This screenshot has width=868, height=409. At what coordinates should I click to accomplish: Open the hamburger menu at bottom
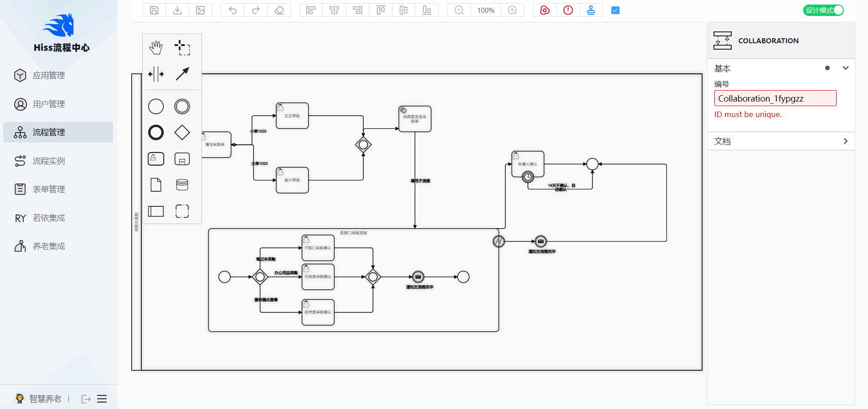pyautogui.click(x=102, y=399)
